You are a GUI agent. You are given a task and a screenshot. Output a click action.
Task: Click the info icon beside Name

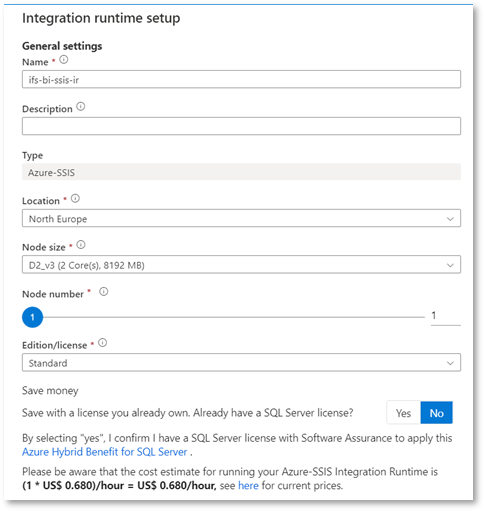click(64, 60)
